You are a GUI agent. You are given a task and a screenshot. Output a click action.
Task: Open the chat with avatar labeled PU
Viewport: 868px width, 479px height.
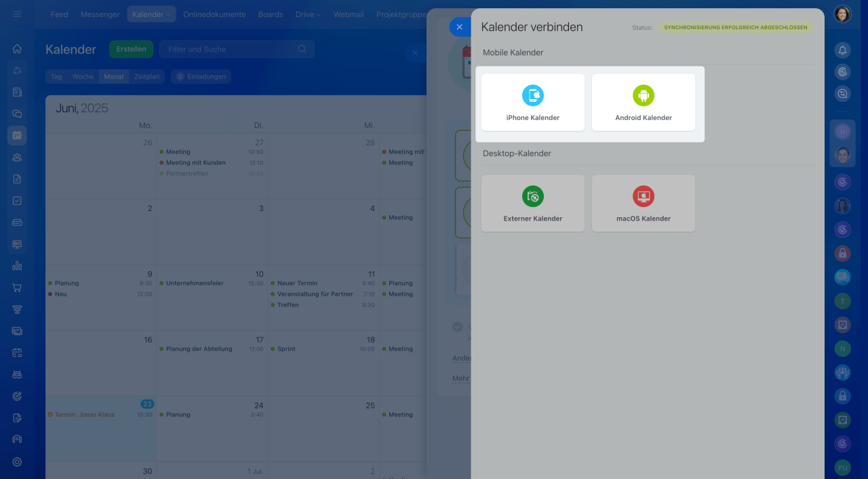click(842, 467)
